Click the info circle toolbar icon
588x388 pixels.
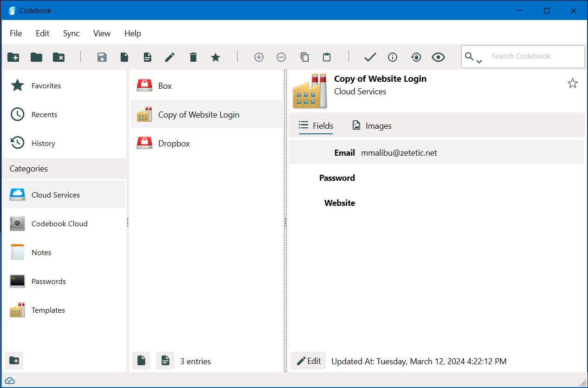pyautogui.click(x=393, y=57)
